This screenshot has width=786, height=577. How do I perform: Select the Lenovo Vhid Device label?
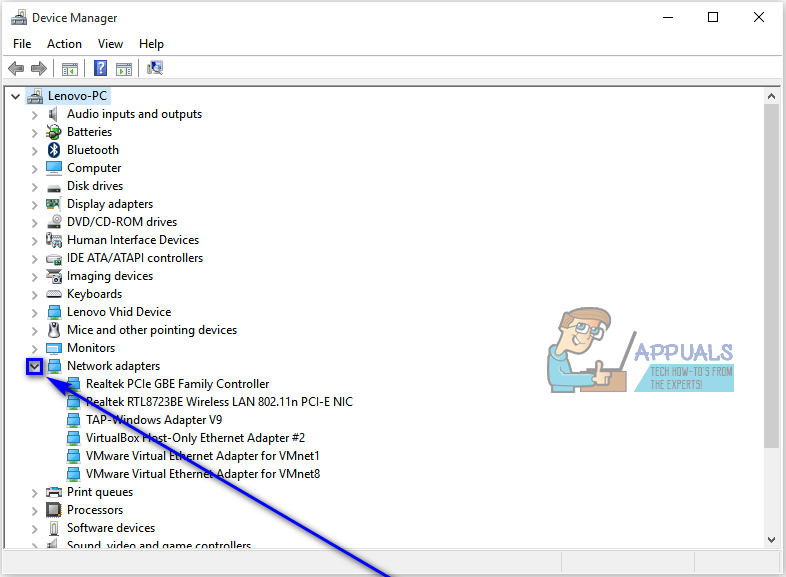119,312
